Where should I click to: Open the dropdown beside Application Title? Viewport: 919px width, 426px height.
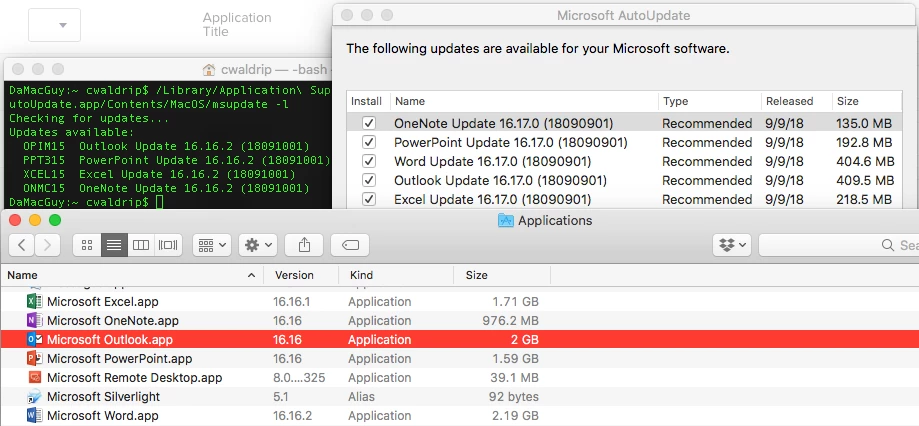(x=55, y=25)
